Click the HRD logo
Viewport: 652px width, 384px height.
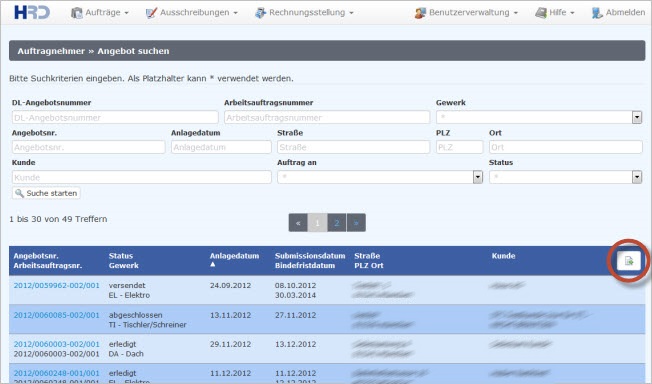point(32,12)
